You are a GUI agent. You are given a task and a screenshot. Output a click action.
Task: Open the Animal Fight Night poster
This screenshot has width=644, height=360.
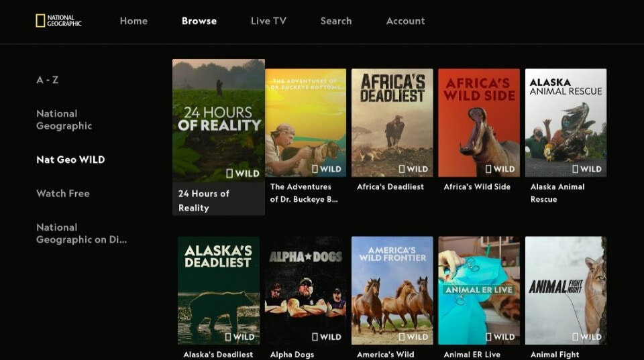(x=566, y=291)
